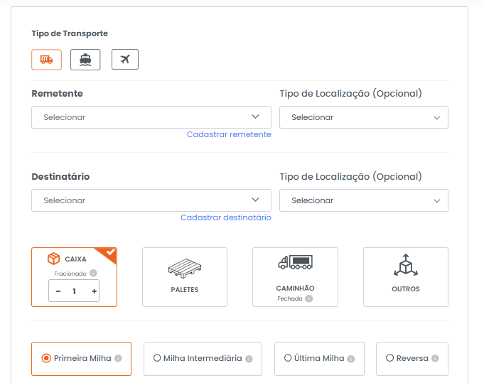The image size is (485, 385).
Task: Click the Cadastrar destinatário link
Action: click(226, 217)
